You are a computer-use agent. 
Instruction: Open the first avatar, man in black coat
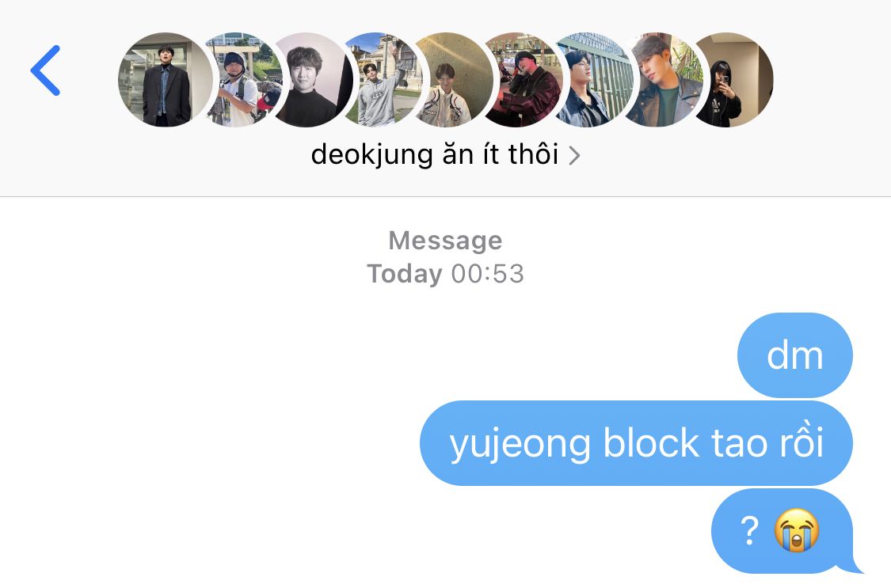(165, 79)
